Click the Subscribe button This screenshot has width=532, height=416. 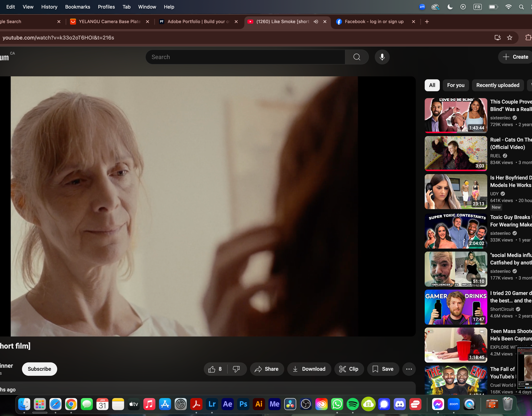point(39,369)
